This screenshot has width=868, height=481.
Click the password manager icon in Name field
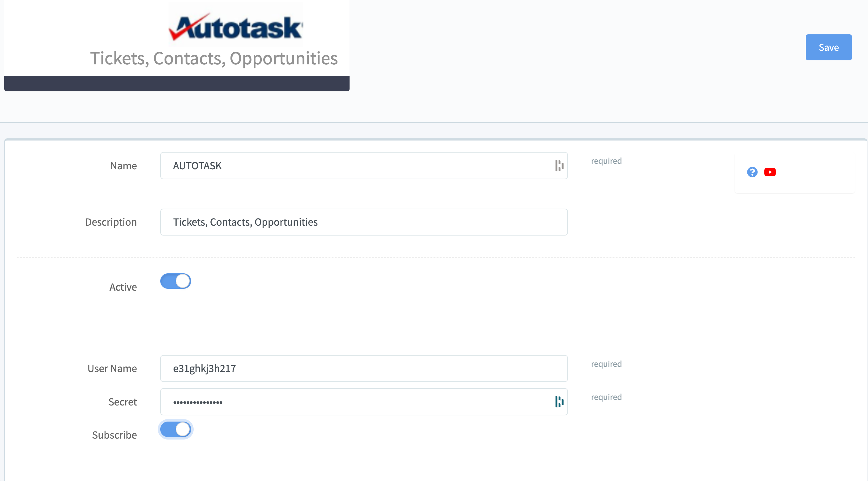tap(559, 166)
